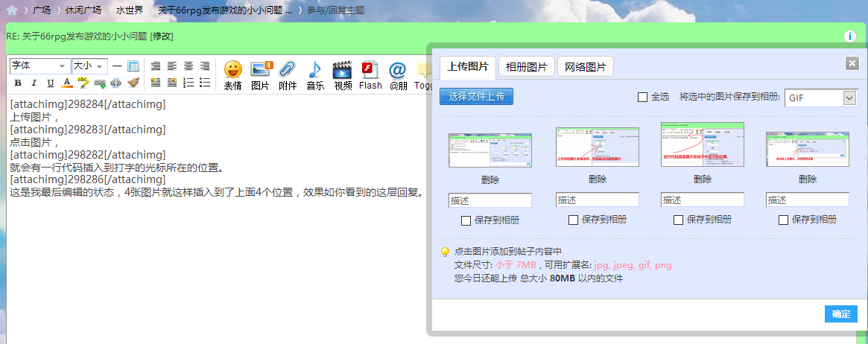This screenshot has height=344, width=868.
Task: Remove the hyperlink (unlink)
Action: [115, 83]
